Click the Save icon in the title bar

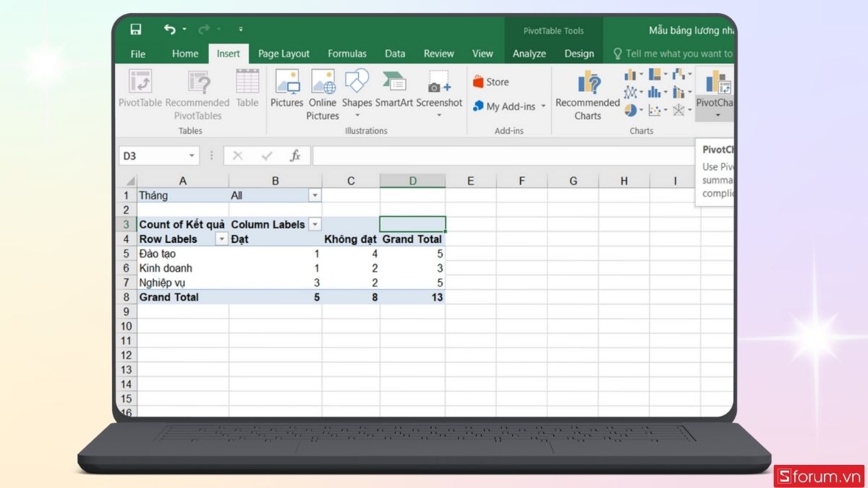coord(135,30)
